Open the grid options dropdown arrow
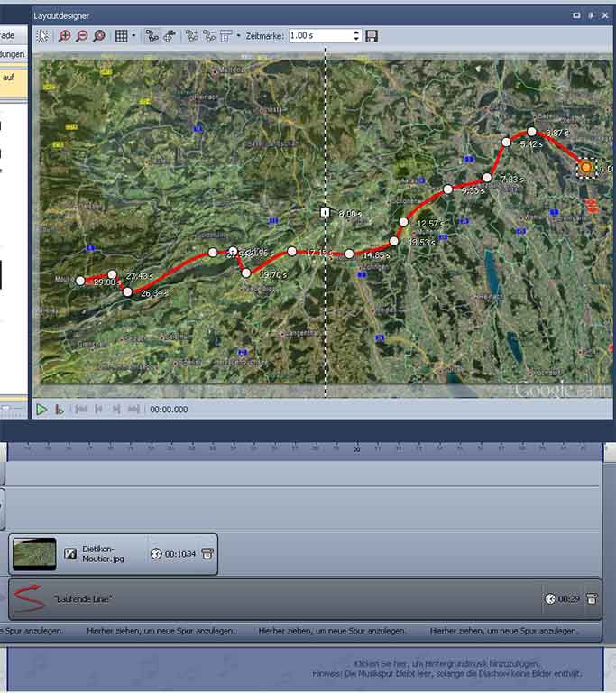Viewport: 616px width, 693px height. (x=133, y=36)
